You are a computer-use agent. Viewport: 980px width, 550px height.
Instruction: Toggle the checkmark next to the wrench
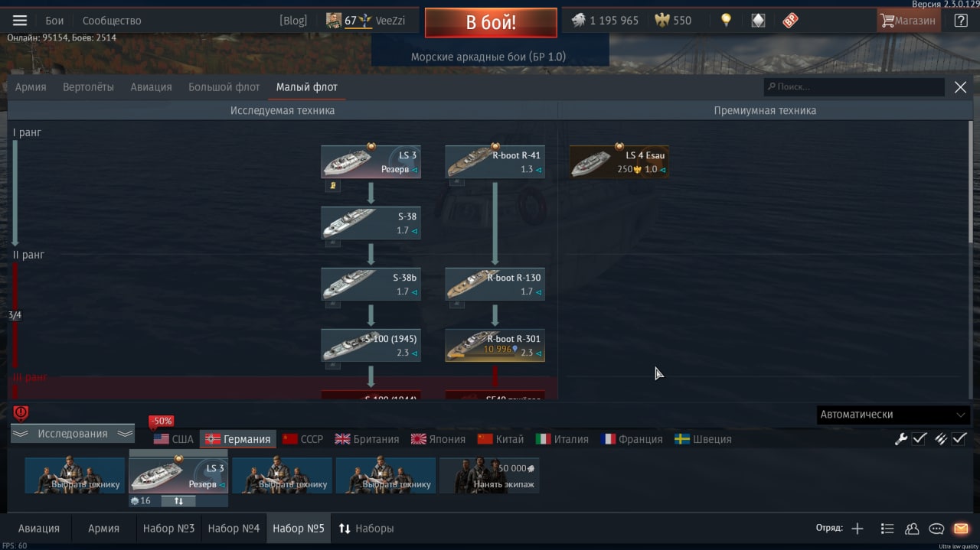(x=920, y=438)
